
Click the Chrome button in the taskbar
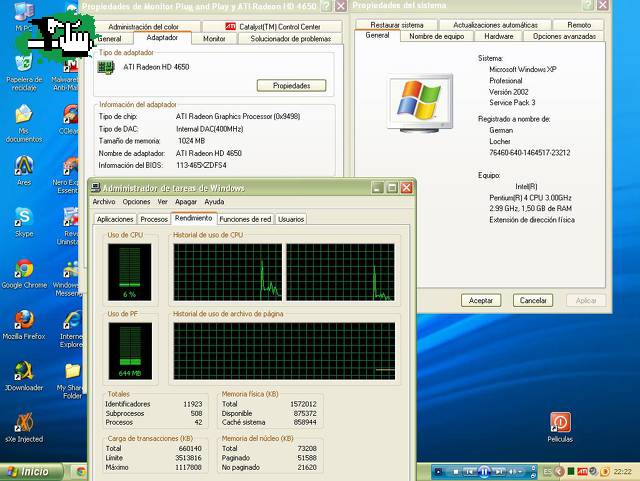pyautogui.click(x=80, y=472)
